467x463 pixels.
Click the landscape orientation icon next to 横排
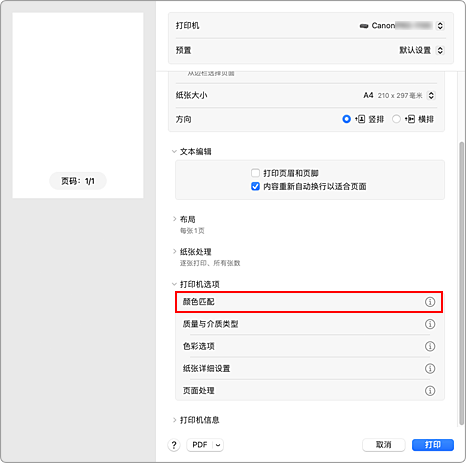[410, 119]
